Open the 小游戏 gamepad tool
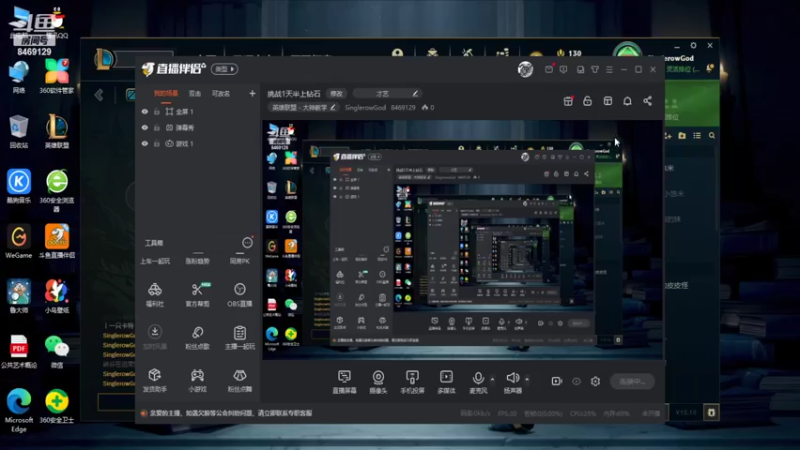The height and width of the screenshot is (450, 800). [197, 380]
